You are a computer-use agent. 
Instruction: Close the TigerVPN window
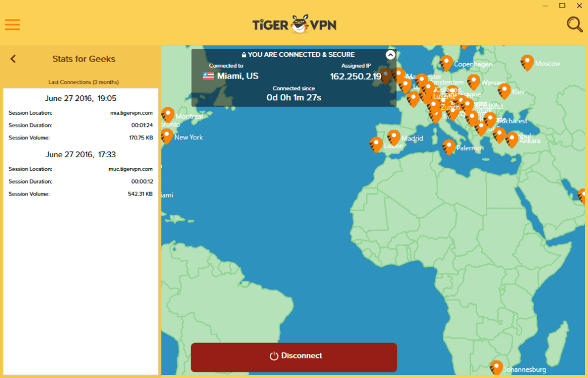pyautogui.click(x=579, y=6)
